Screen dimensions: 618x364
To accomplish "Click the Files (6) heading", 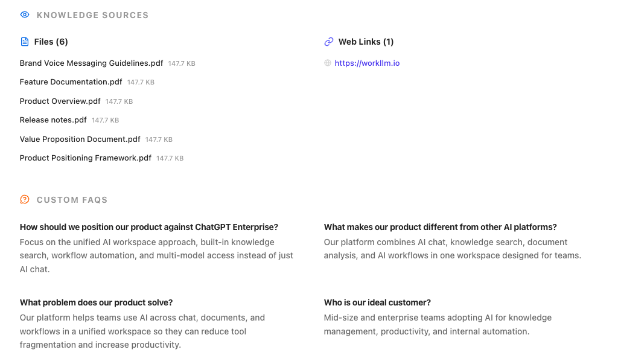I will tap(51, 42).
